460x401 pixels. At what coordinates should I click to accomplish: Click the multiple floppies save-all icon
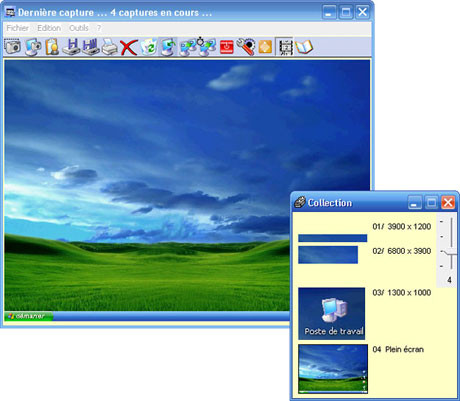click(90, 47)
